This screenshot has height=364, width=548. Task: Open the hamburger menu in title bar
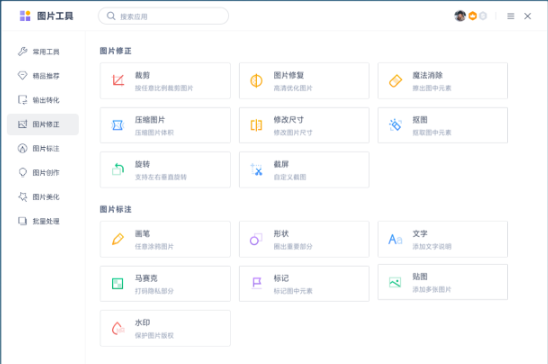pos(511,16)
